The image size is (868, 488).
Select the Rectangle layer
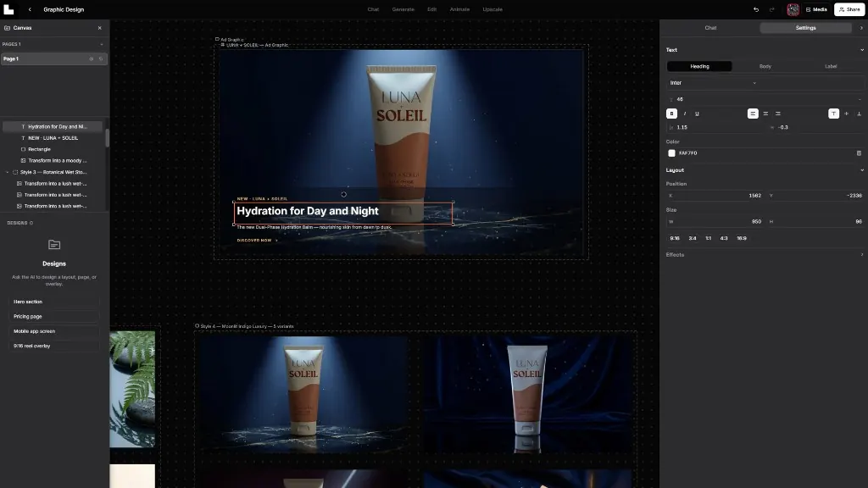click(39, 149)
